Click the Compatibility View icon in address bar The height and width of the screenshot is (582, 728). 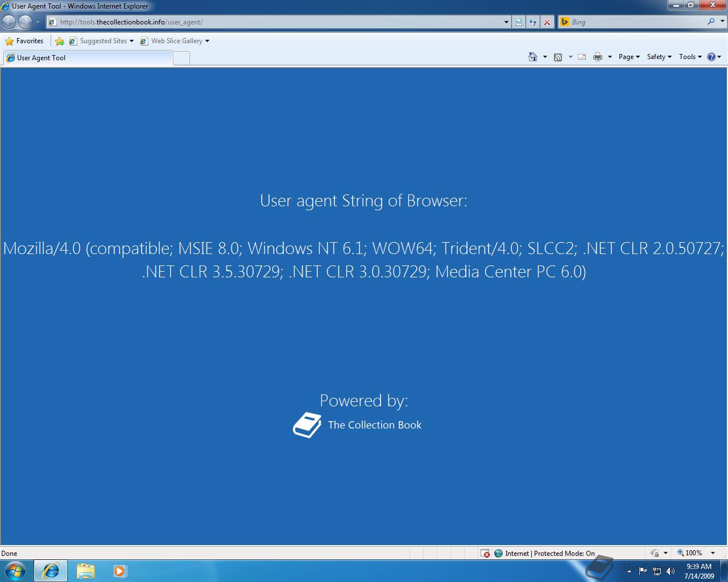(519, 22)
